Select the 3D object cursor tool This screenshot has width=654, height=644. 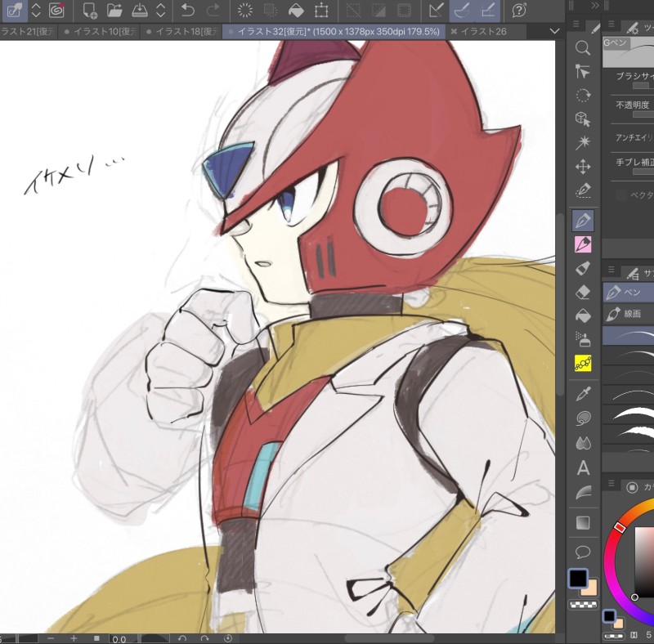583,119
